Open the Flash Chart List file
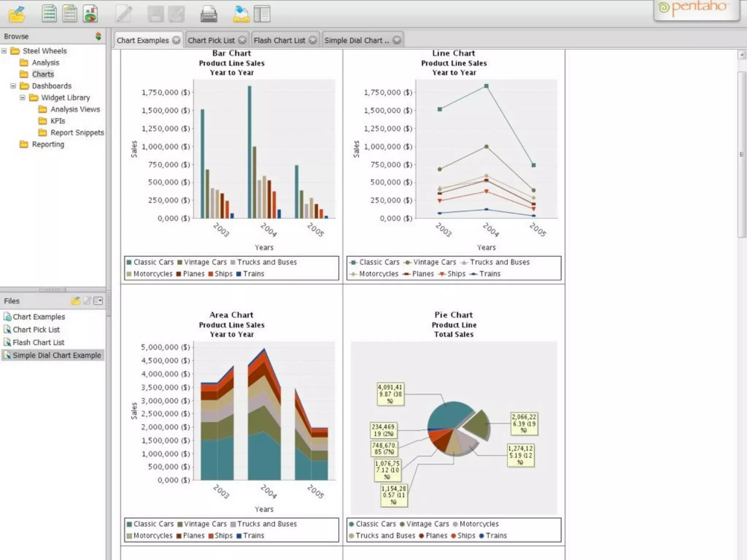The height and width of the screenshot is (560, 747). pyautogui.click(x=38, y=342)
